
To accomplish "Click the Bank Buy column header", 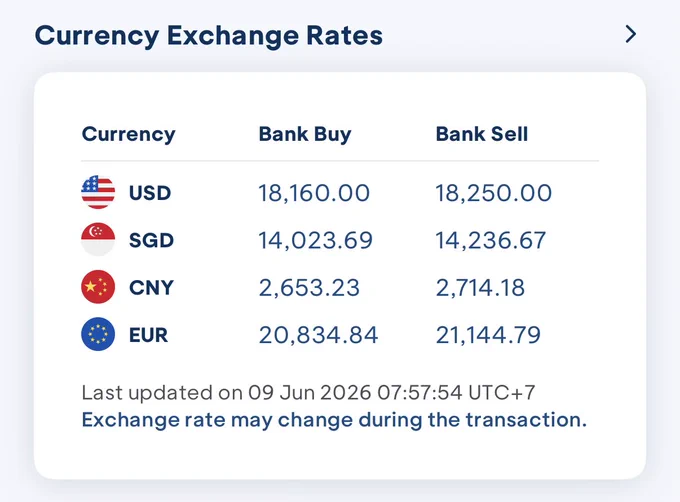I will click(305, 134).
